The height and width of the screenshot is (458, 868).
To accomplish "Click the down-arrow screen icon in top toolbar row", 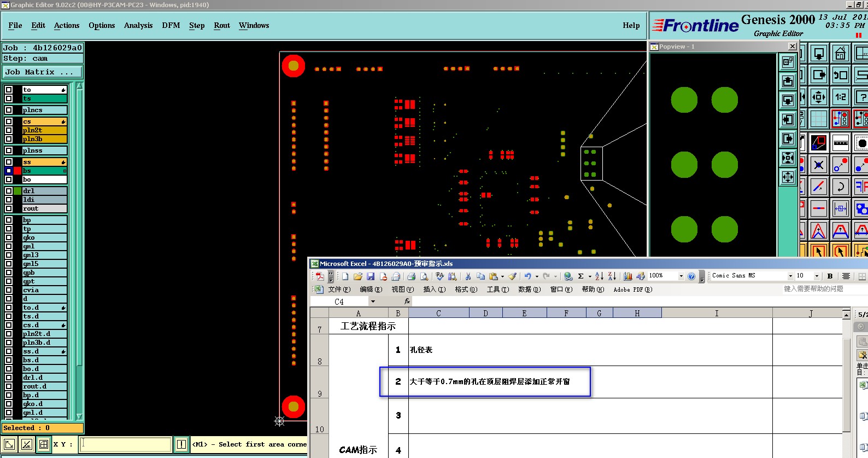I will pos(819,53).
